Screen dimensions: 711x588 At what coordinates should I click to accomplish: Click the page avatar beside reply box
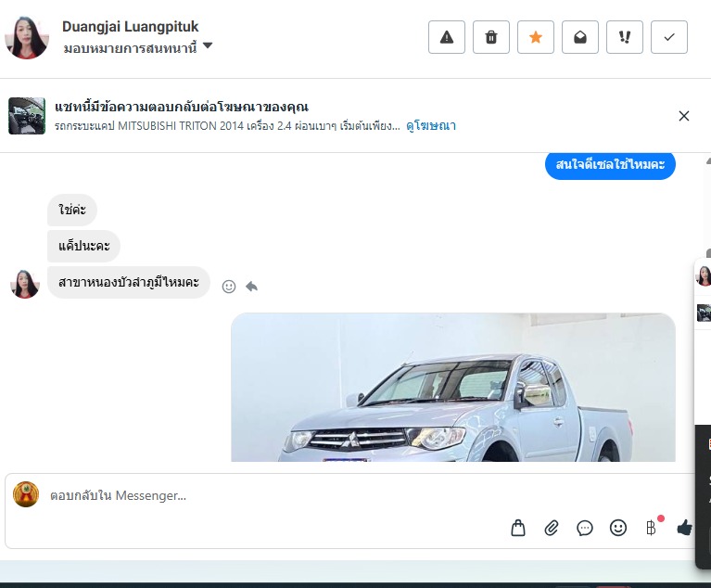point(26,494)
